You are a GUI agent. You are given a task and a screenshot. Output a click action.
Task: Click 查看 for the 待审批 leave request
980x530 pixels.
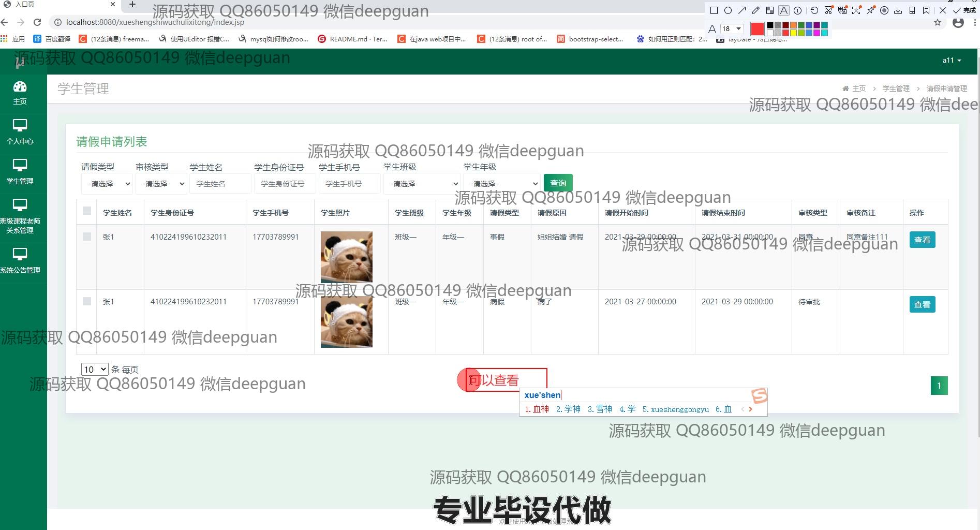coord(922,304)
